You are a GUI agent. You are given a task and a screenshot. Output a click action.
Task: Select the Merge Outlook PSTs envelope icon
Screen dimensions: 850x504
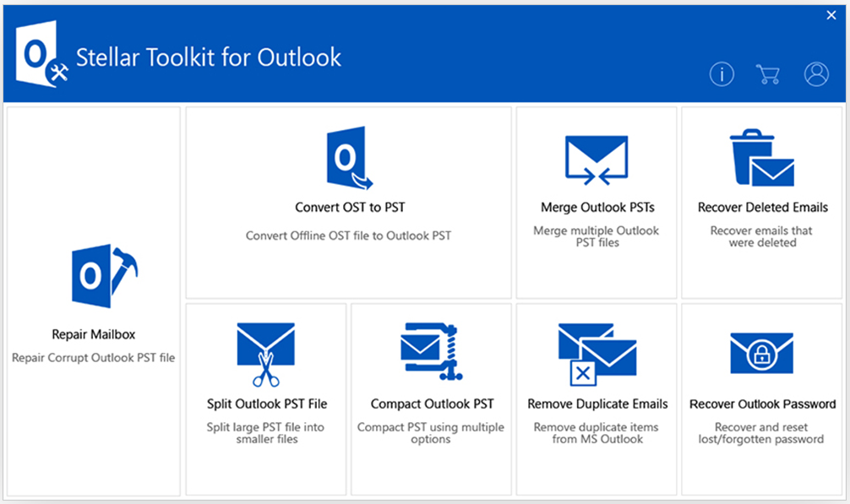point(597,160)
